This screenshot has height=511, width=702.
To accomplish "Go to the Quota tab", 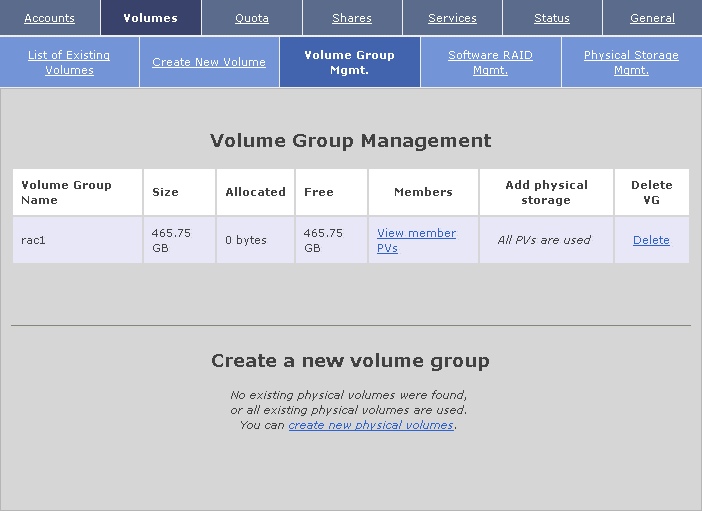I will [252, 18].
